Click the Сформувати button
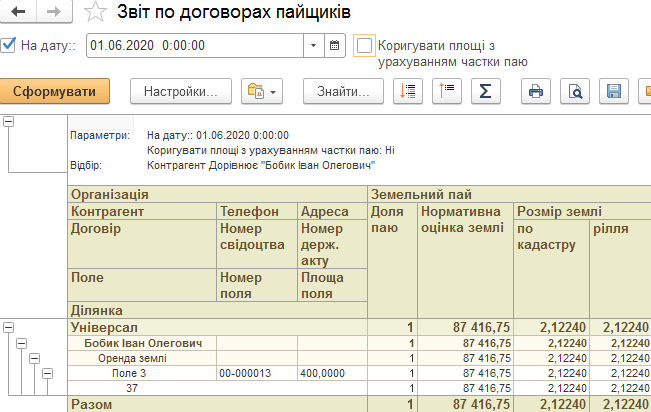Image resolution: width=651 pixels, height=412 pixels. (x=54, y=91)
